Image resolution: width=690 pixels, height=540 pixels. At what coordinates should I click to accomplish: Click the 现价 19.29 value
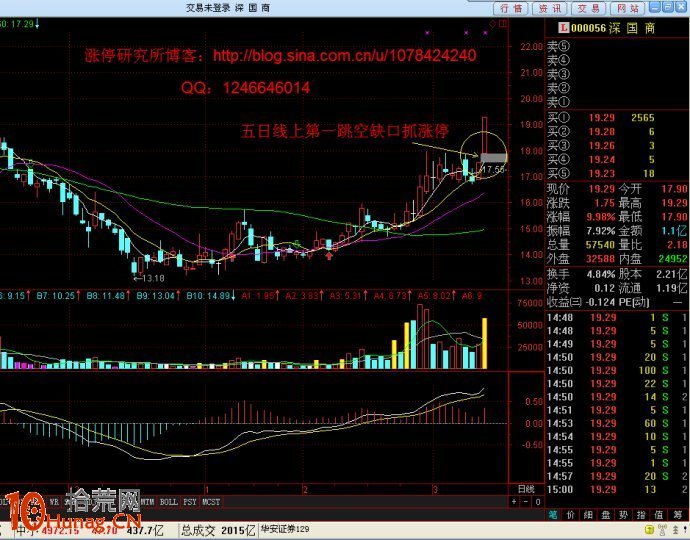pos(602,189)
